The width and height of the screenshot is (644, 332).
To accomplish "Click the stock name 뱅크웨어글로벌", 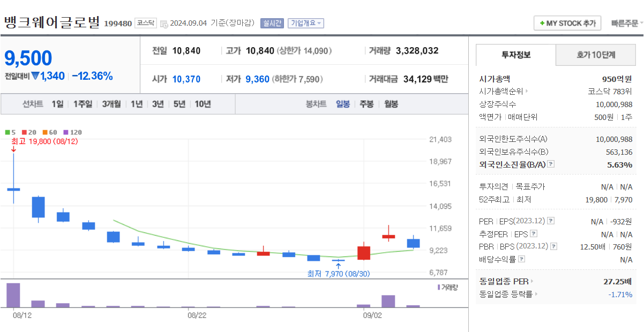I will [52, 22].
